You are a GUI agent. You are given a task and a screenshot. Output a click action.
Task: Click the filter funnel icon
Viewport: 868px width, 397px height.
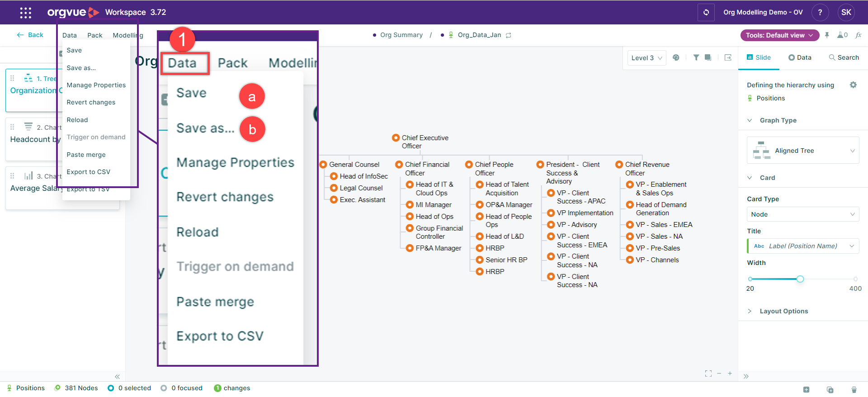pos(696,57)
